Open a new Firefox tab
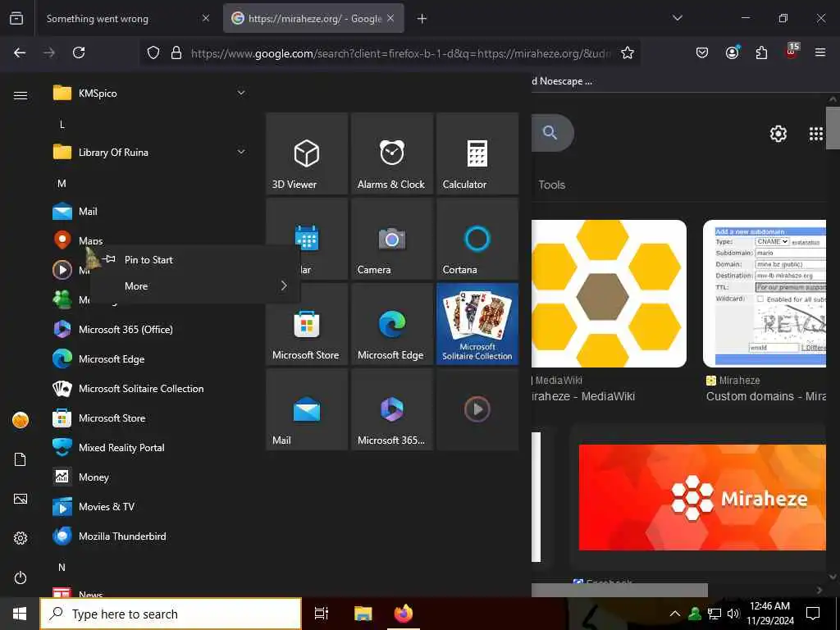This screenshot has width=840, height=630. pos(422,19)
